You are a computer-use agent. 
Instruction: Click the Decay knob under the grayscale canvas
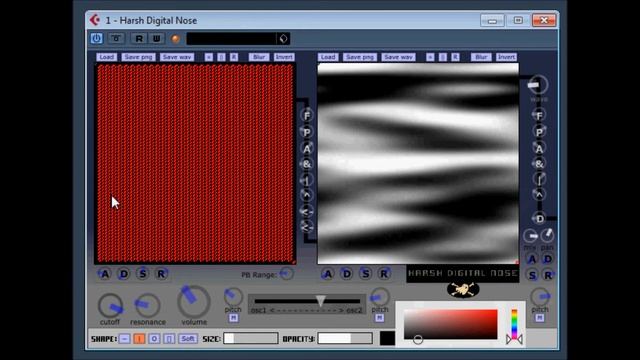point(347,274)
